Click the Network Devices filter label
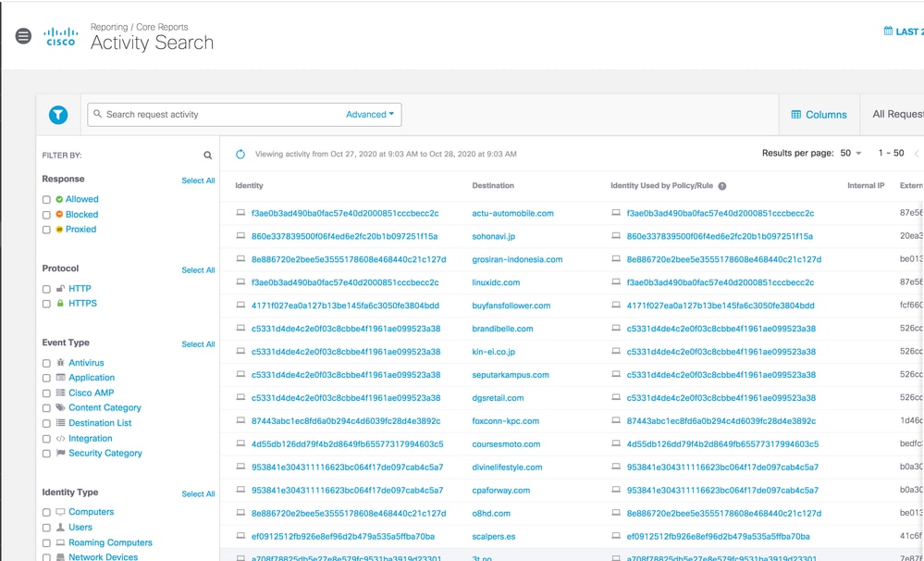The height and width of the screenshot is (561, 924). [x=103, y=557]
